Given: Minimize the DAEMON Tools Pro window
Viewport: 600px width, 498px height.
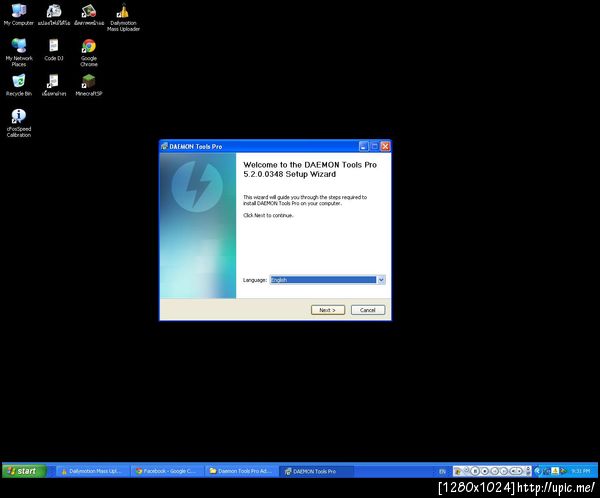Looking at the screenshot, I should pos(363,146).
